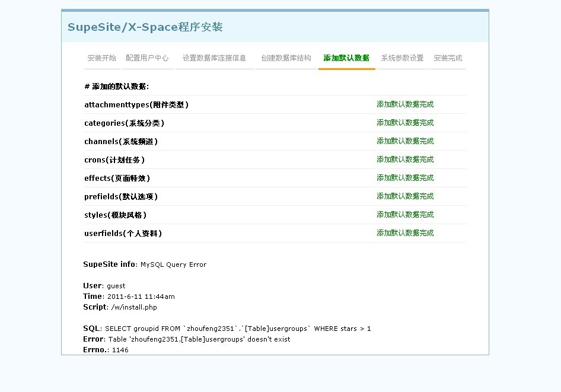Click the # 添加的默认数据 heading
This screenshot has height=392, width=561.
click(x=117, y=86)
